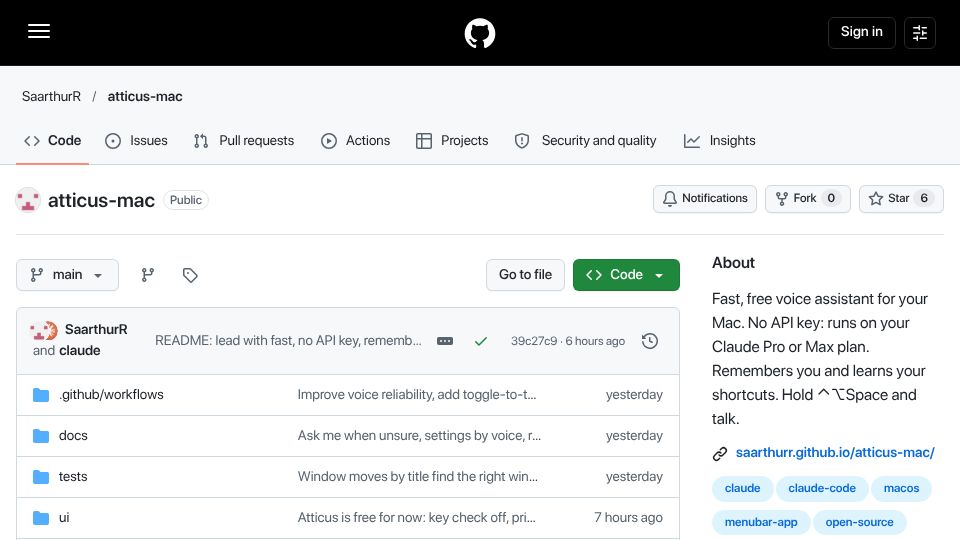Open saarthurr.github.io/atticus-mac/ website link
This screenshot has height=540, width=960.
(835, 452)
